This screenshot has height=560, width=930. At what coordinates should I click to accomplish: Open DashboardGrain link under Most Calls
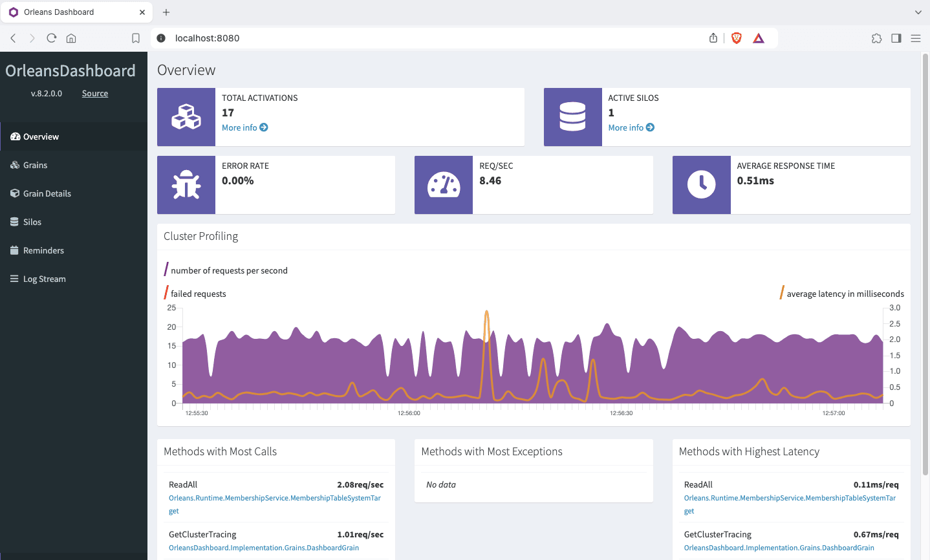(264, 548)
